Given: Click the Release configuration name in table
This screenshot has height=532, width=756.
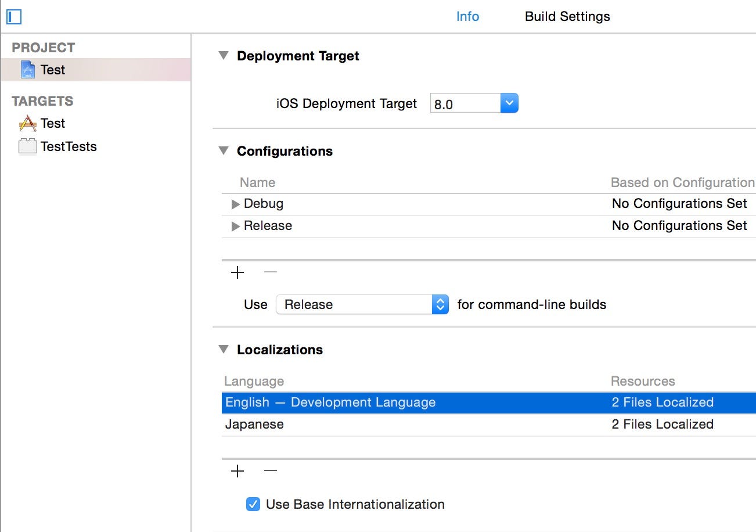Looking at the screenshot, I should coord(268,226).
